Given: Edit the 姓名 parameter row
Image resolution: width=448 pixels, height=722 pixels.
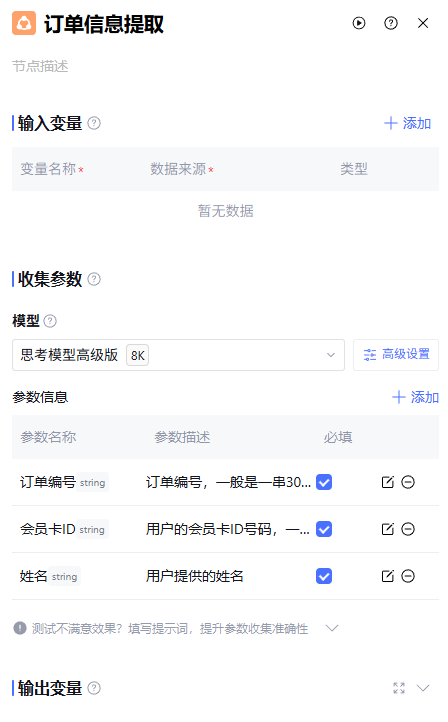Looking at the screenshot, I should pos(388,576).
